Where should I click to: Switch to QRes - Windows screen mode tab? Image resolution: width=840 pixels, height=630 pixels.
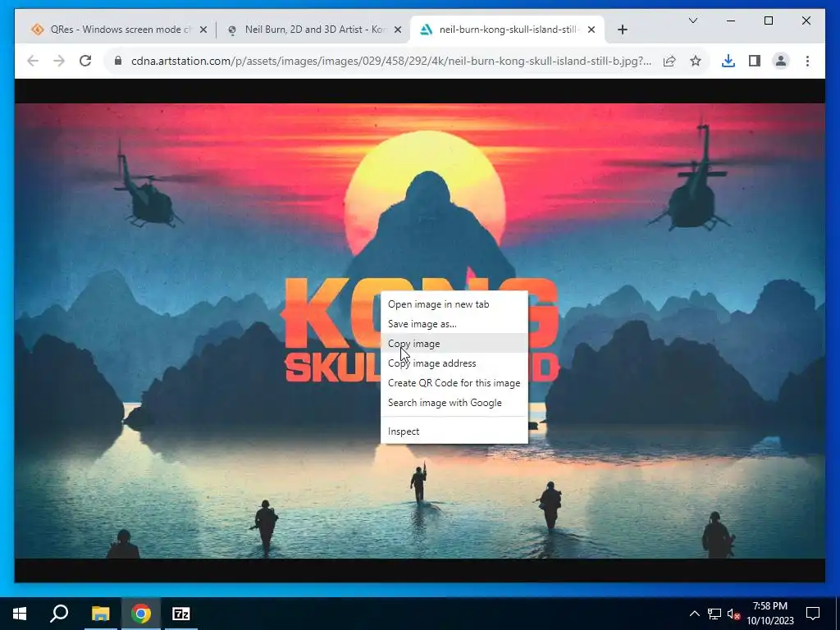[x=118, y=30]
